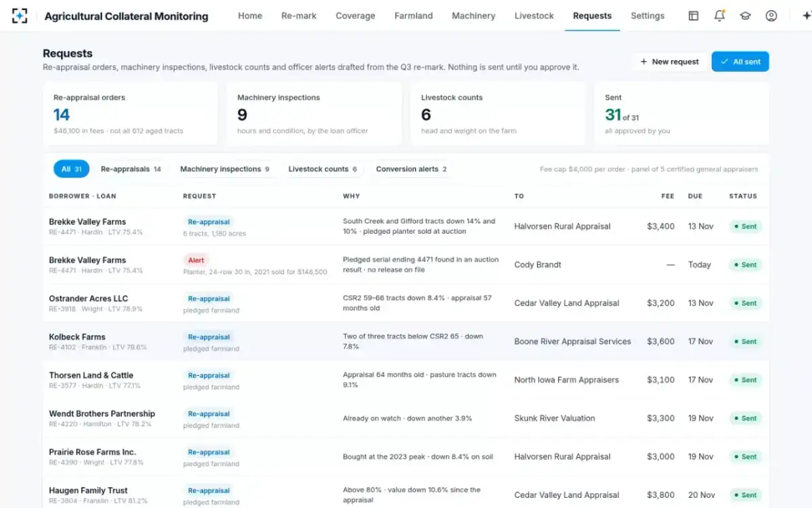Click Cody Brandt recipient

click(x=537, y=265)
